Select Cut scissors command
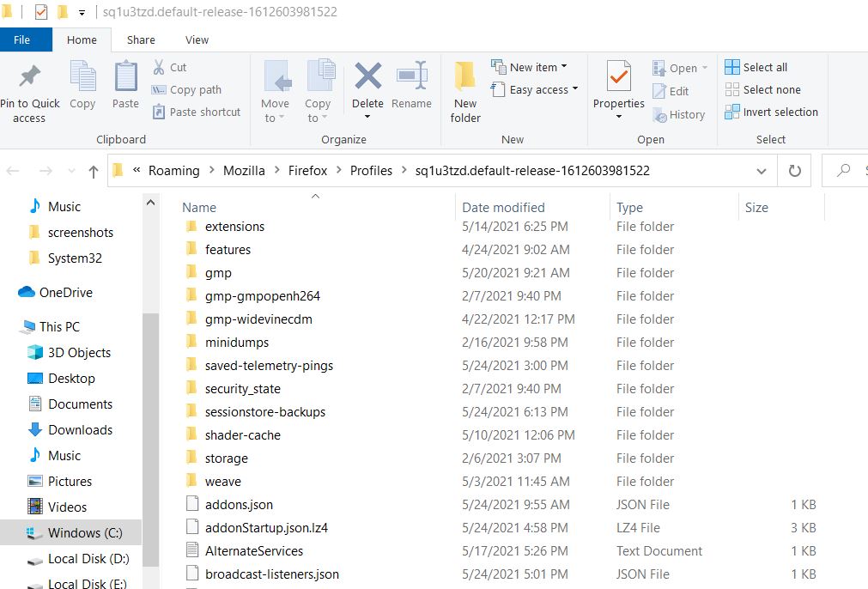 tap(169, 67)
